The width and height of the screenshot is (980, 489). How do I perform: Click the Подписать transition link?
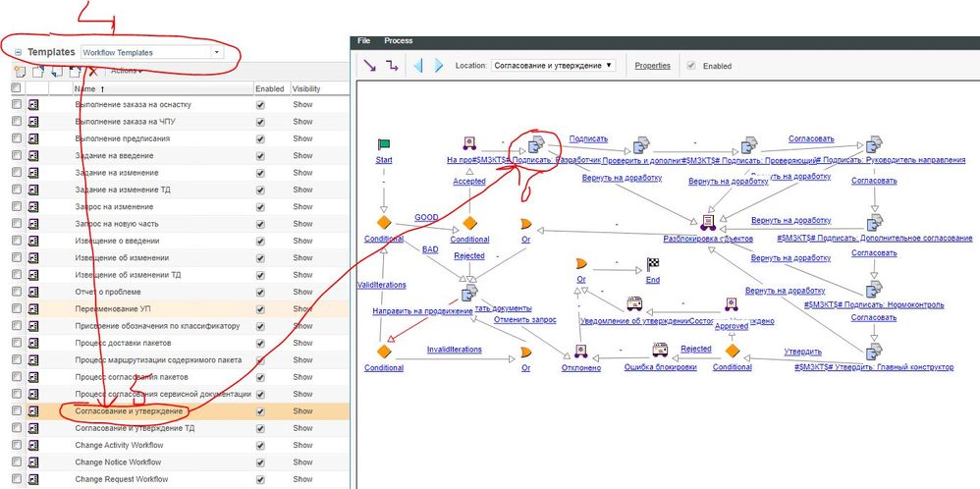pyautogui.click(x=588, y=138)
